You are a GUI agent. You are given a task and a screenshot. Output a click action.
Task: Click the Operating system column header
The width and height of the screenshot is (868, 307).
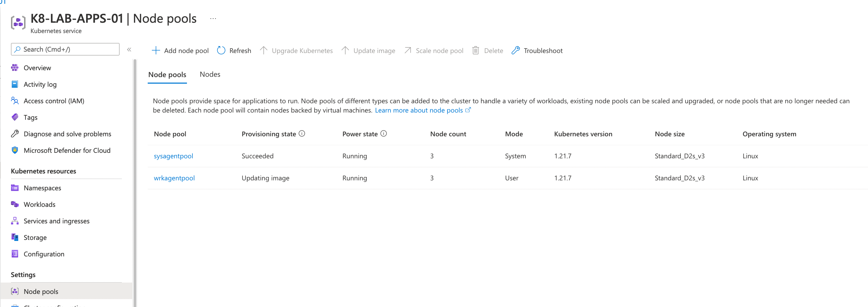tap(769, 134)
